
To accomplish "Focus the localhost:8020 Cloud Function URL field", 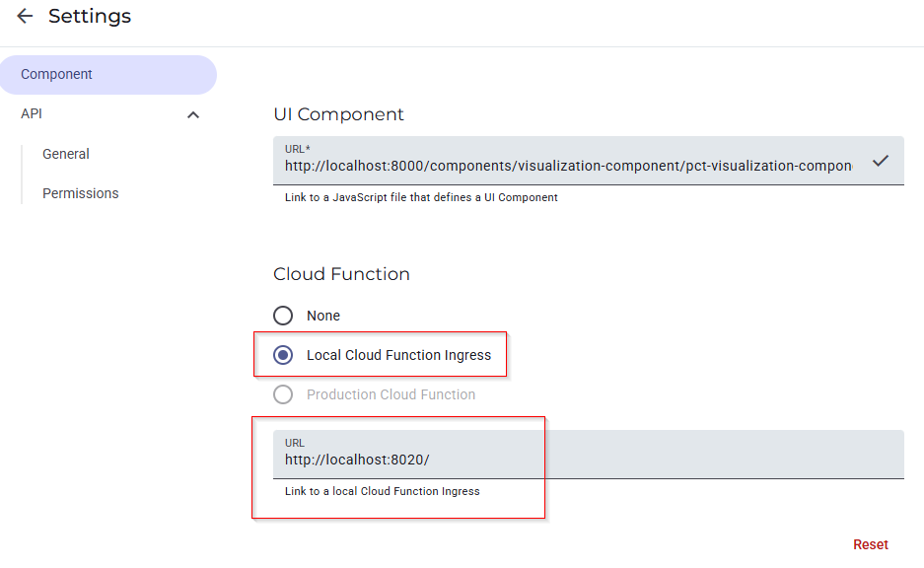I will point(587,460).
